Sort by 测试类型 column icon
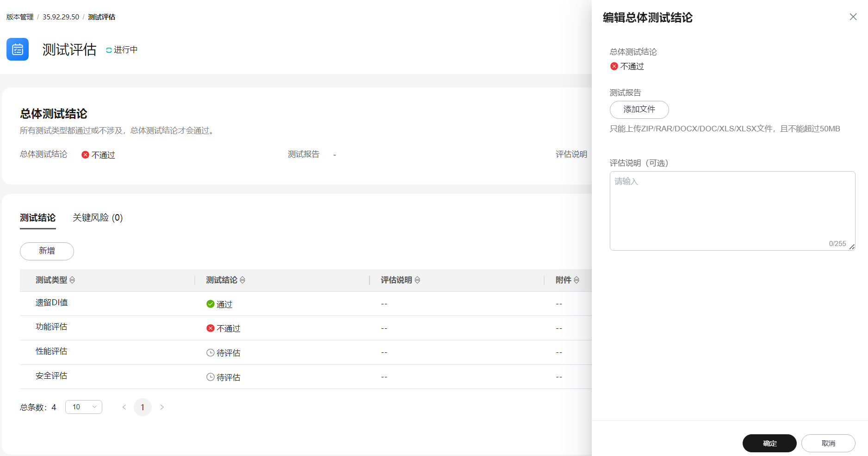The image size is (868, 456). (x=72, y=280)
